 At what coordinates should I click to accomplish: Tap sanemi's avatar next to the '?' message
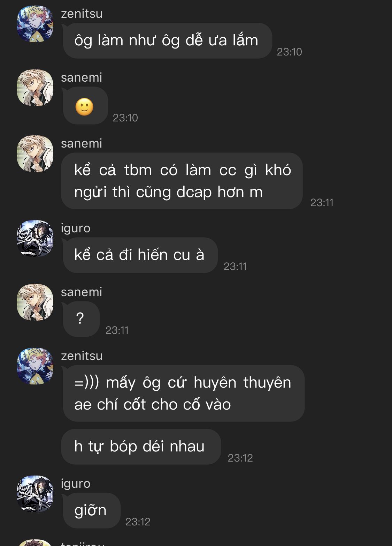35,302
